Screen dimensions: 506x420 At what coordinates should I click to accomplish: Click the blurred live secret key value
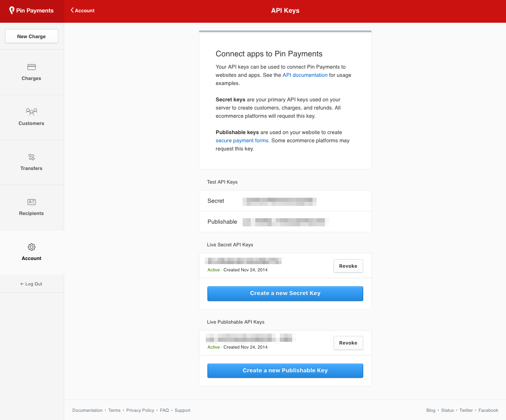[x=243, y=261]
